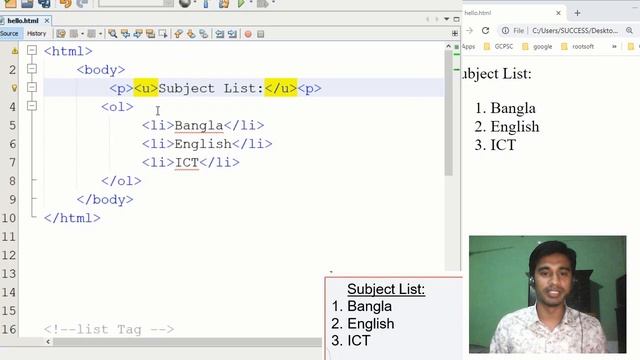
Task: Click the warning glyph on line 1 gutter
Action: [15, 51]
